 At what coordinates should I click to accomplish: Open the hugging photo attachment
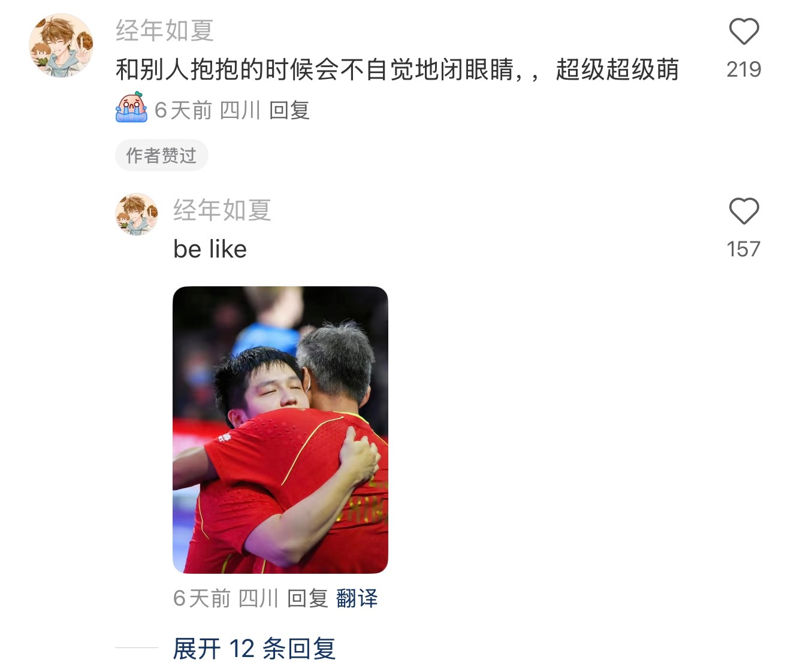280,430
